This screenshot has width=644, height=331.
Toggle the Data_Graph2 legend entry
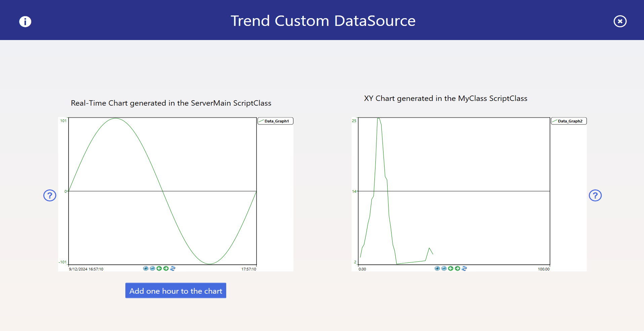pyautogui.click(x=569, y=121)
